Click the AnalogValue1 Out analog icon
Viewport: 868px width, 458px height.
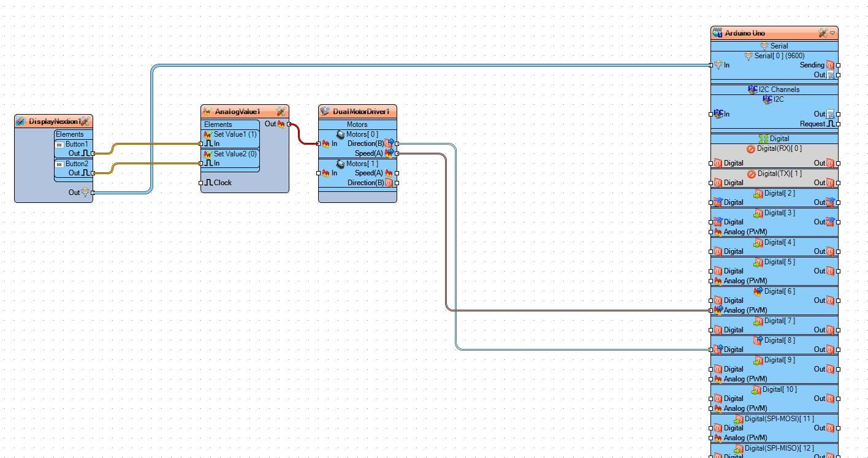281,124
